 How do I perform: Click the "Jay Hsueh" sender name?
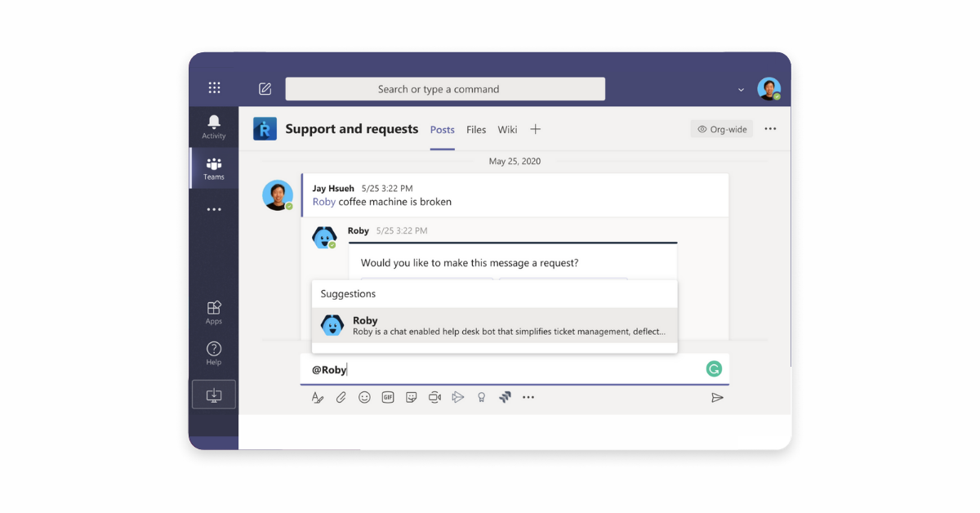click(334, 189)
